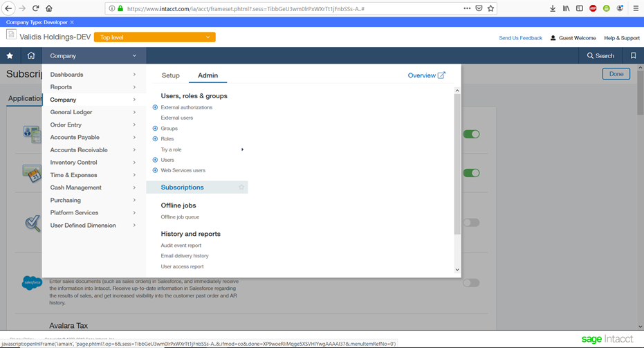Expand the Reports submenu
The height and width of the screenshot is (348, 644).
(x=134, y=87)
